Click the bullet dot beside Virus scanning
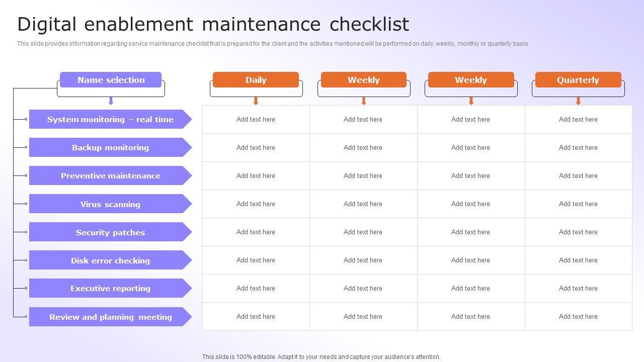The height and width of the screenshot is (362, 644). click(26, 204)
